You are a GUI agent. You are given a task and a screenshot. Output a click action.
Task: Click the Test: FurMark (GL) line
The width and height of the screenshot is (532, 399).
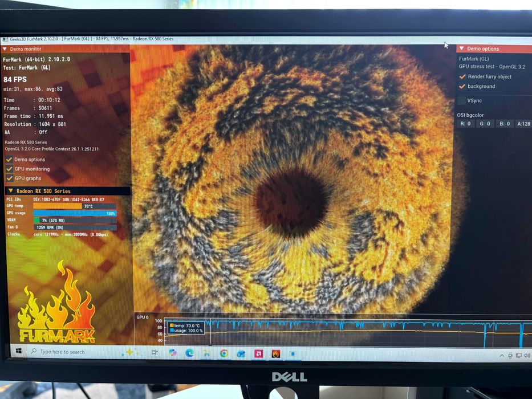(x=27, y=67)
